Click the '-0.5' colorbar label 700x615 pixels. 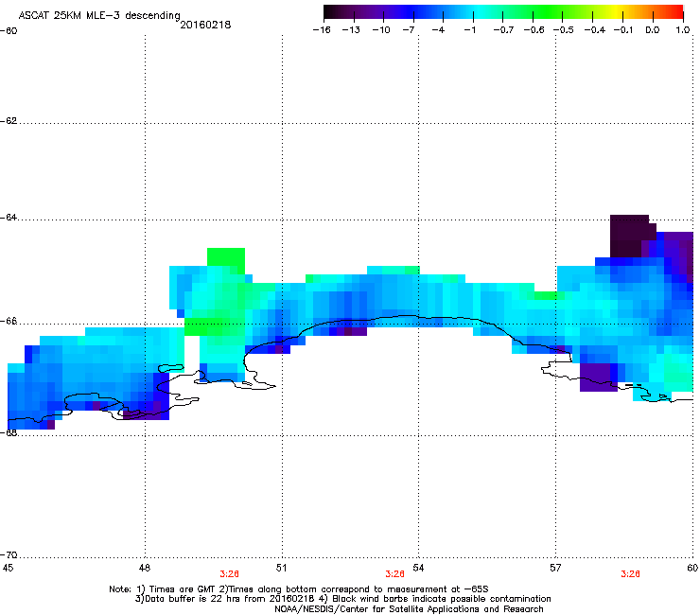pyautogui.click(x=564, y=30)
